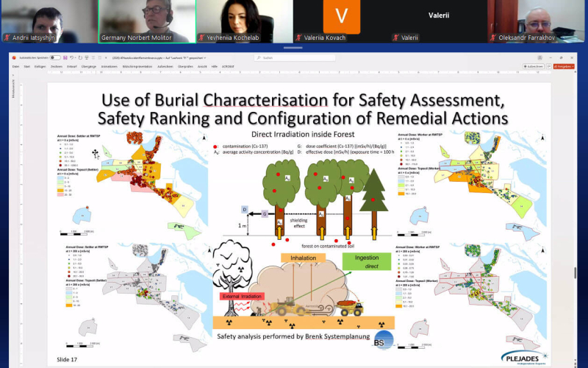Open the Einfügen ribbon tab
Viewport: 588px width, 368px height.
(x=40, y=66)
